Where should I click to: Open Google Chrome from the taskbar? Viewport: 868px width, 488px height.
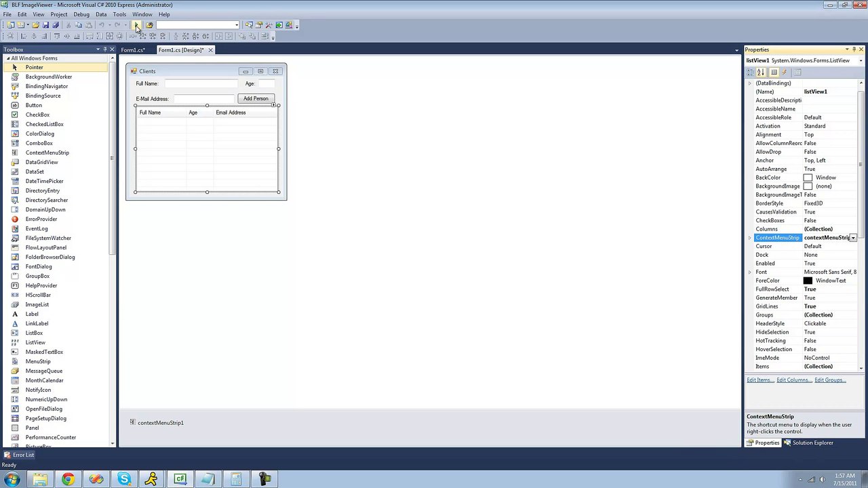coord(68,479)
